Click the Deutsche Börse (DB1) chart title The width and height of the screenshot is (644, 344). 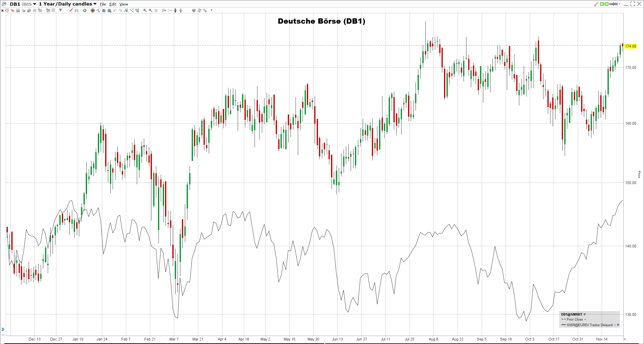click(x=321, y=21)
